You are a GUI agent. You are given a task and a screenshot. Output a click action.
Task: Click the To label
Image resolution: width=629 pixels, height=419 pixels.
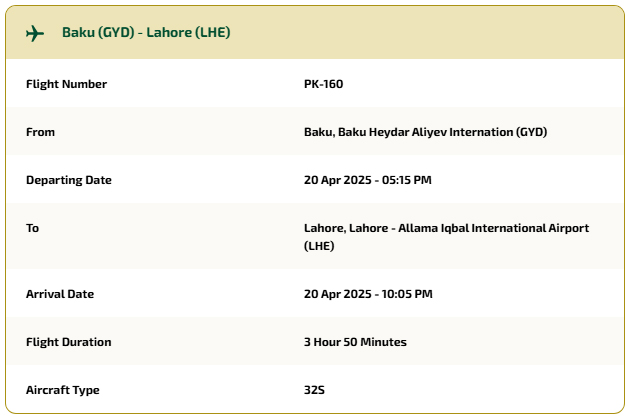pos(32,228)
